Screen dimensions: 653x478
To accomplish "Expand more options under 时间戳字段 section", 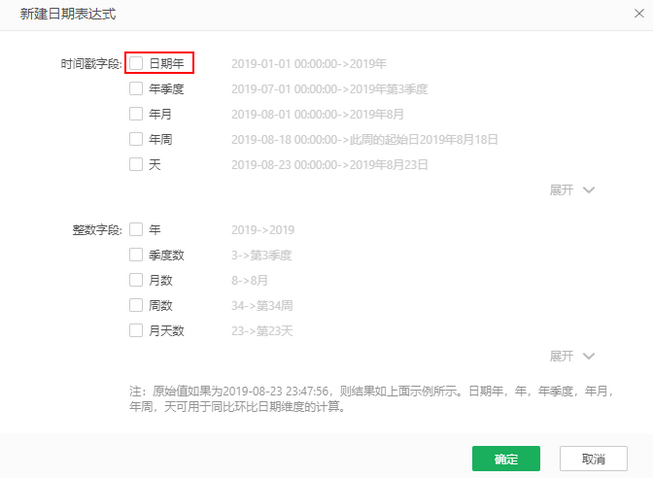I will [x=571, y=190].
